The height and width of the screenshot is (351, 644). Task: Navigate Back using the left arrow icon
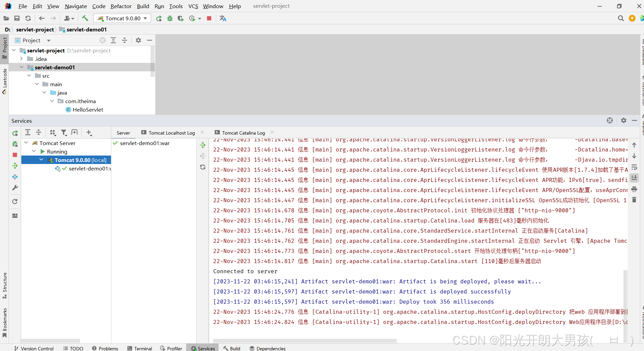tap(42, 18)
